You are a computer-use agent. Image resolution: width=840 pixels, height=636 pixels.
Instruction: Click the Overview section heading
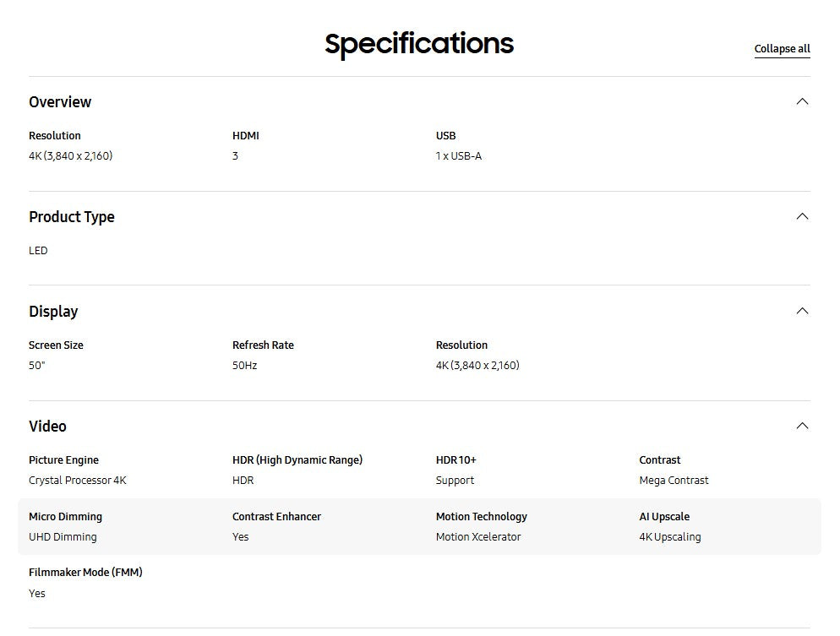click(60, 102)
